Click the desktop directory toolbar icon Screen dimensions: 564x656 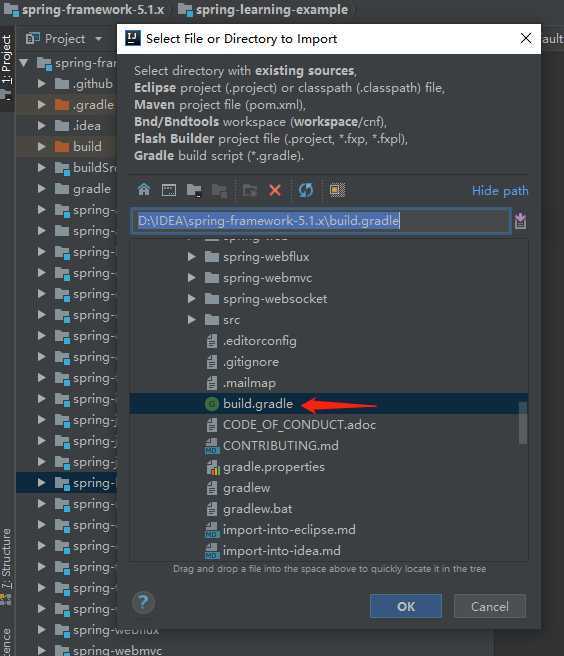[x=169, y=190]
